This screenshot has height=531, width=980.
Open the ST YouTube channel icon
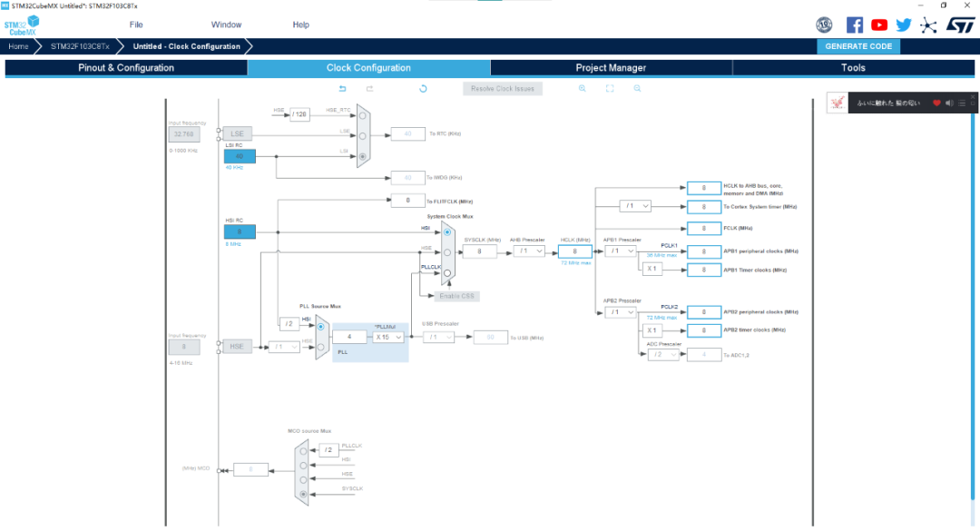(x=878, y=25)
